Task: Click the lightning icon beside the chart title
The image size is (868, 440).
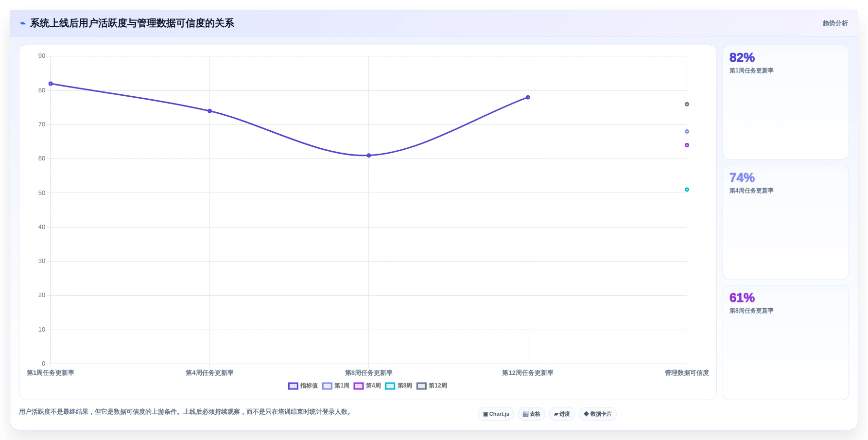Action: click(x=22, y=23)
